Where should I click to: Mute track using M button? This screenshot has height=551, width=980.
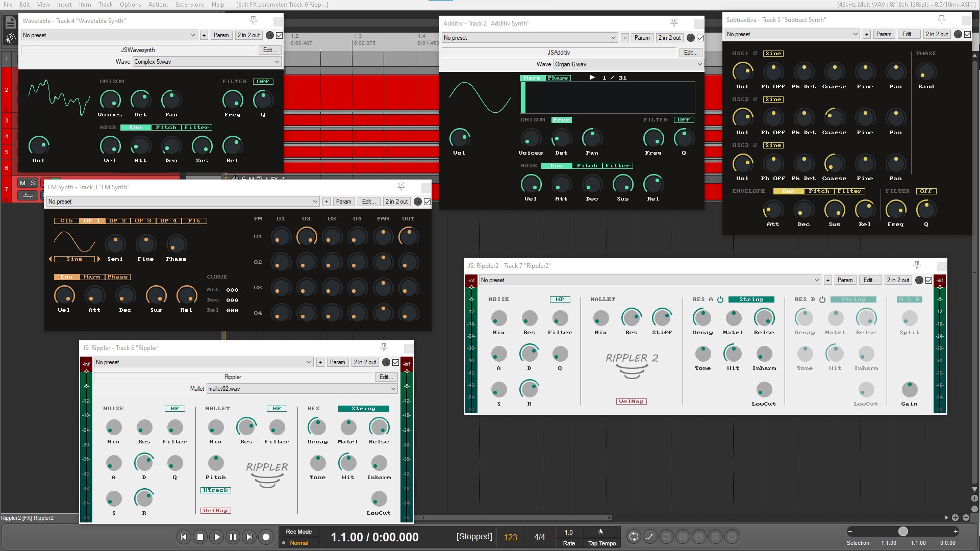(22, 183)
